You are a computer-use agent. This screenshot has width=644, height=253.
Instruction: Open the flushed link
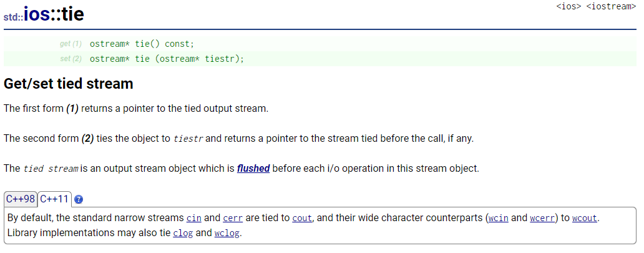tap(253, 169)
